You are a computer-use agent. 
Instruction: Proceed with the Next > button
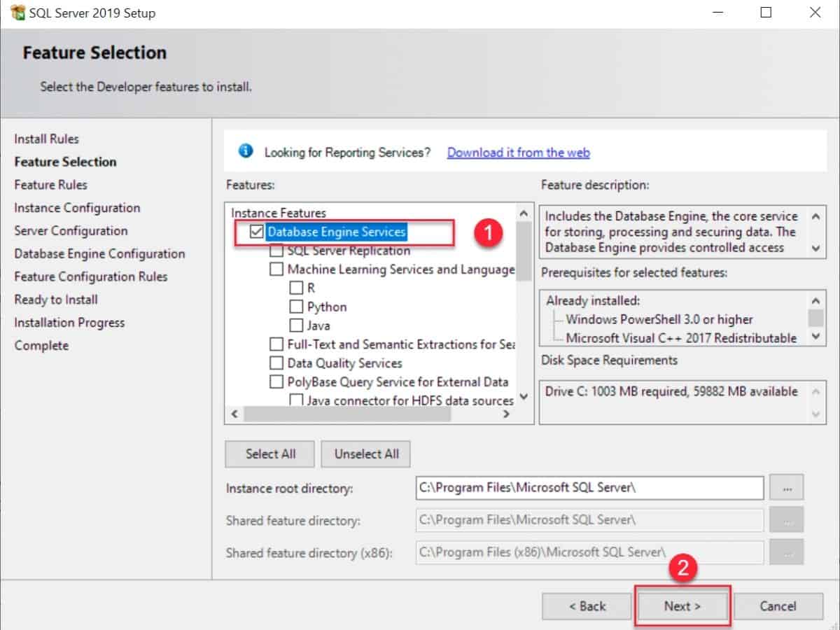click(682, 606)
